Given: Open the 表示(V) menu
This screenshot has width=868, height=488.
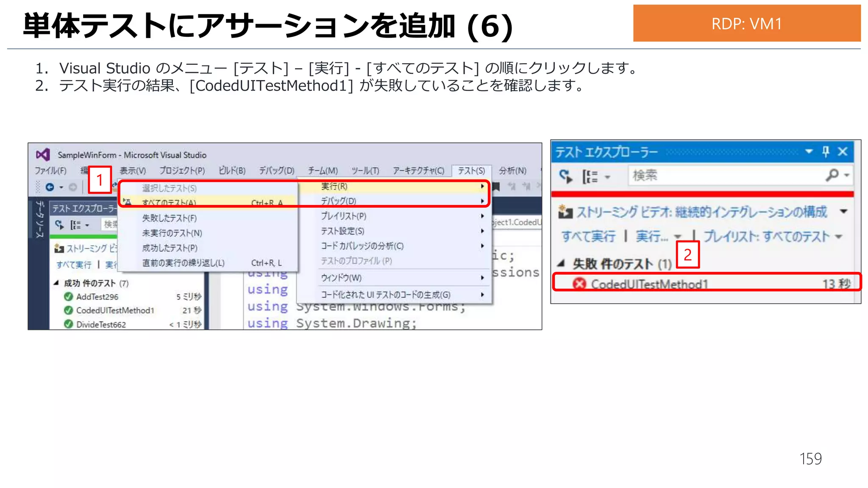Looking at the screenshot, I should tap(133, 170).
